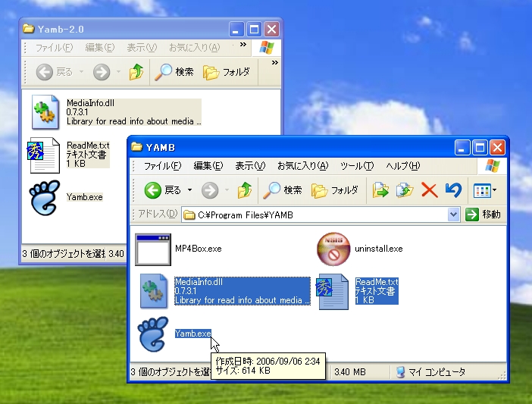
Task: Expand toolbar overflow chevron in Yamb-2.0 window
Action: (x=275, y=62)
